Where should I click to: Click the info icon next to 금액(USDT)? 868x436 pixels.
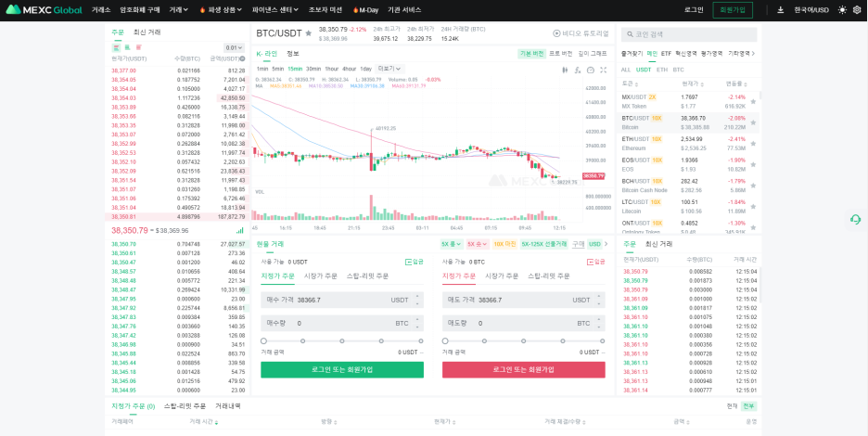[x=242, y=58]
